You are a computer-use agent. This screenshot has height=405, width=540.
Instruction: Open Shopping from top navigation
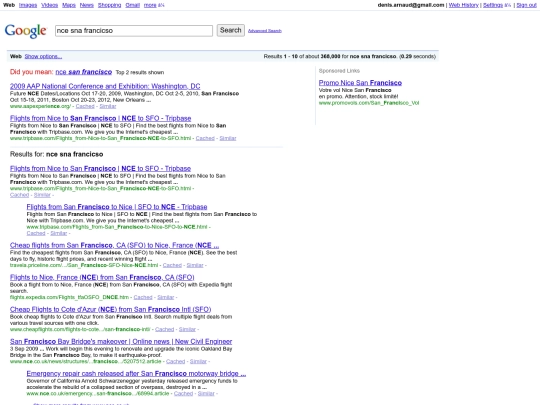[x=110, y=5]
